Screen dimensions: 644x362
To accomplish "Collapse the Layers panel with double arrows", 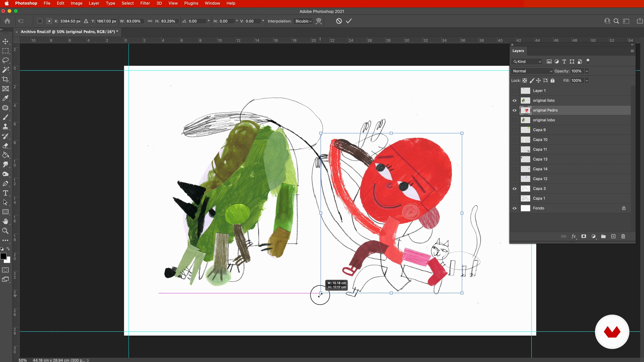I will (632, 45).
